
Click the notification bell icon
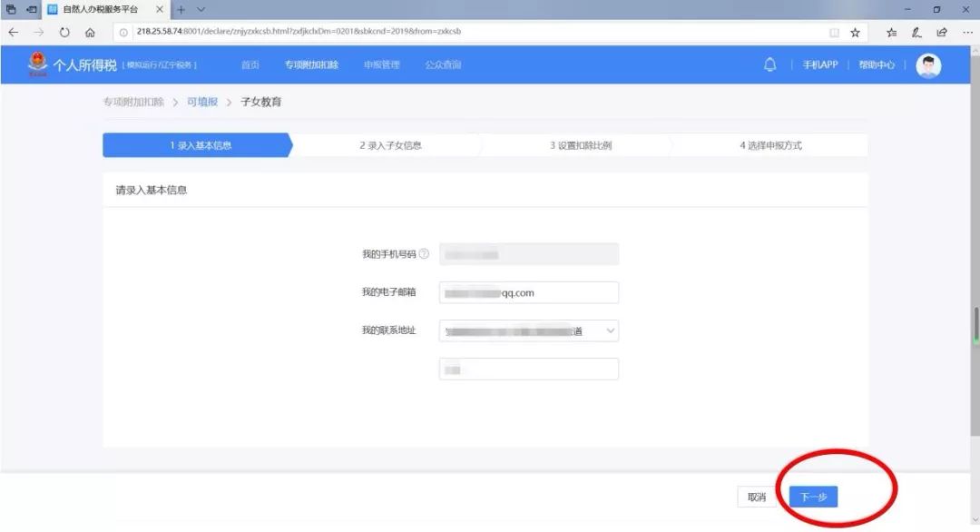[770, 64]
